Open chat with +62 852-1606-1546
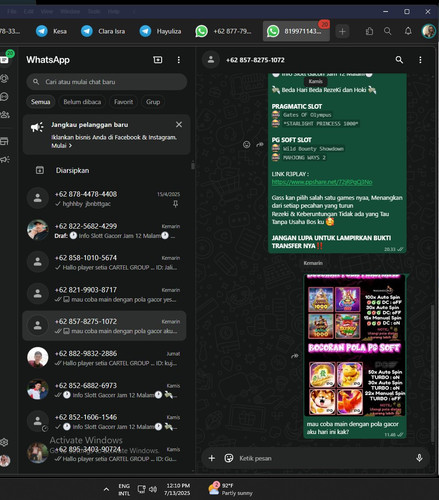 tap(104, 422)
